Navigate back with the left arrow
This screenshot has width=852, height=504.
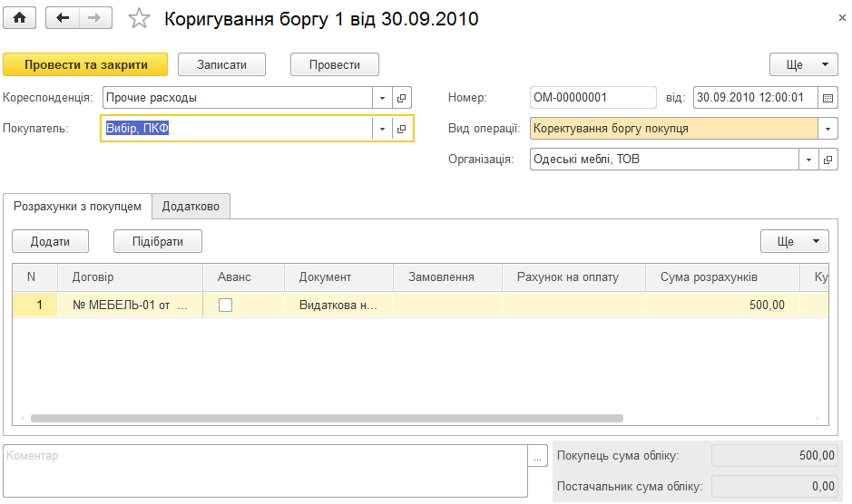pyautogui.click(x=63, y=18)
